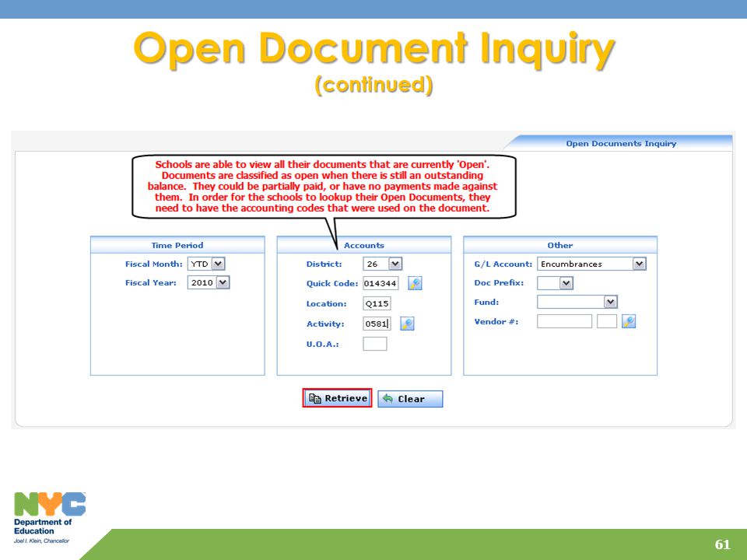Click the Open Document Inquiry slide title

374,48
